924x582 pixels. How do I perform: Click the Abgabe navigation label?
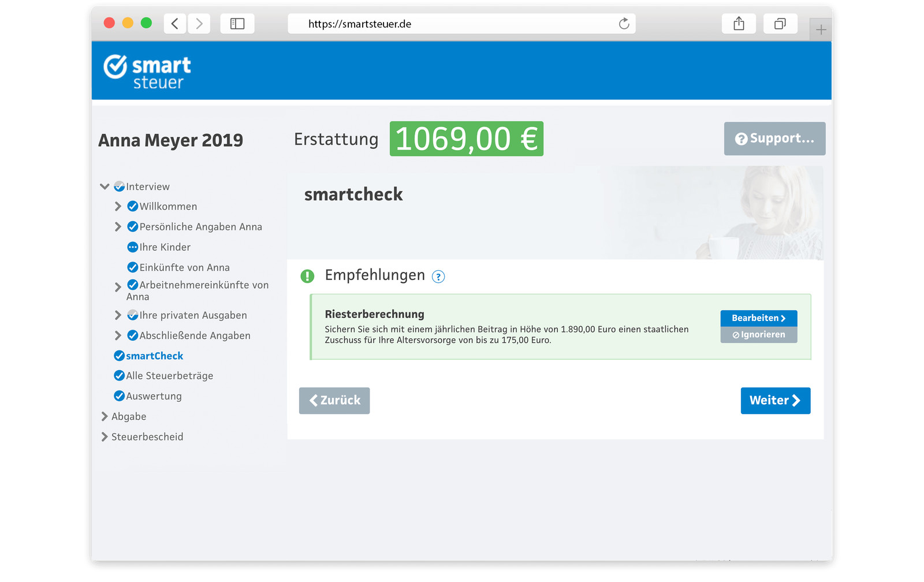click(x=129, y=416)
